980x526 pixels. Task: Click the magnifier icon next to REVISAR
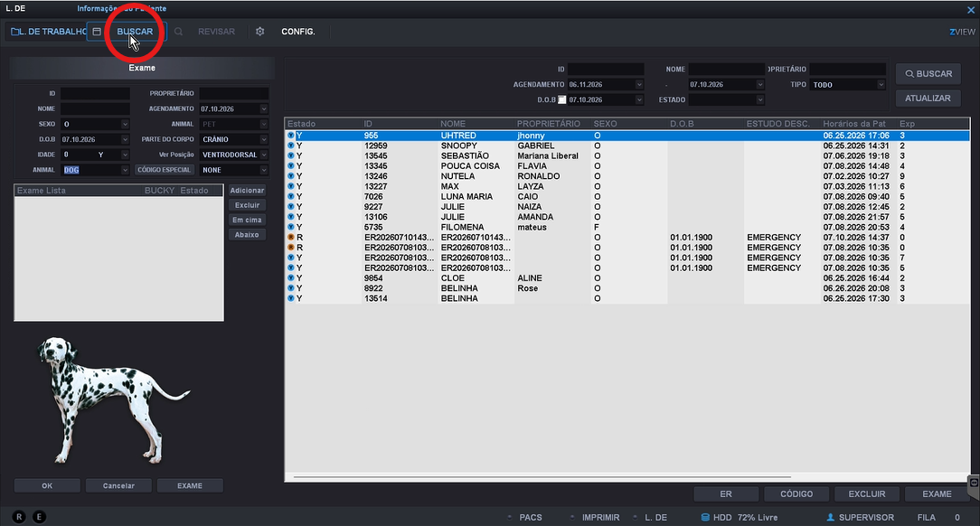tap(179, 32)
